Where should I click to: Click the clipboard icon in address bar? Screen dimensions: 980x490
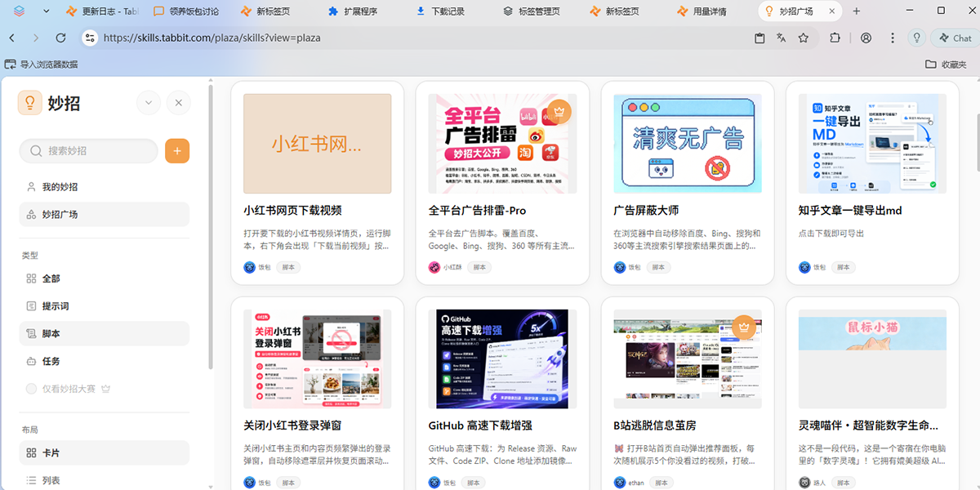759,38
